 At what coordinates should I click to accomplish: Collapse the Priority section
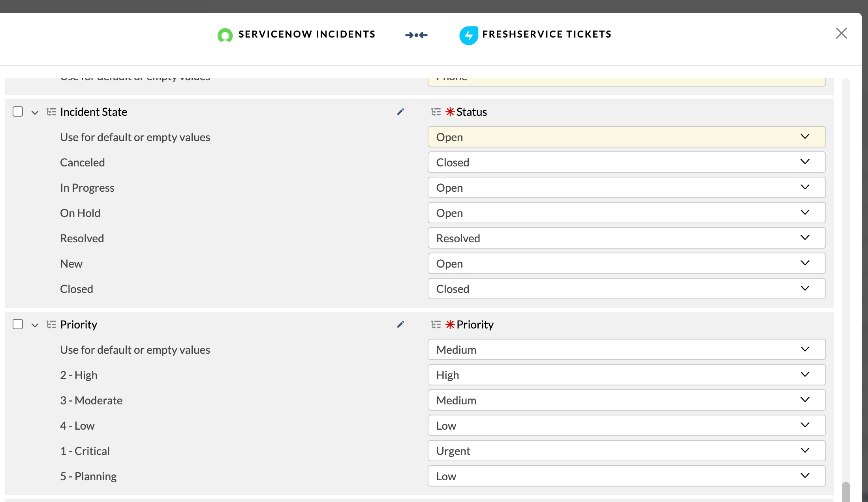(x=35, y=325)
